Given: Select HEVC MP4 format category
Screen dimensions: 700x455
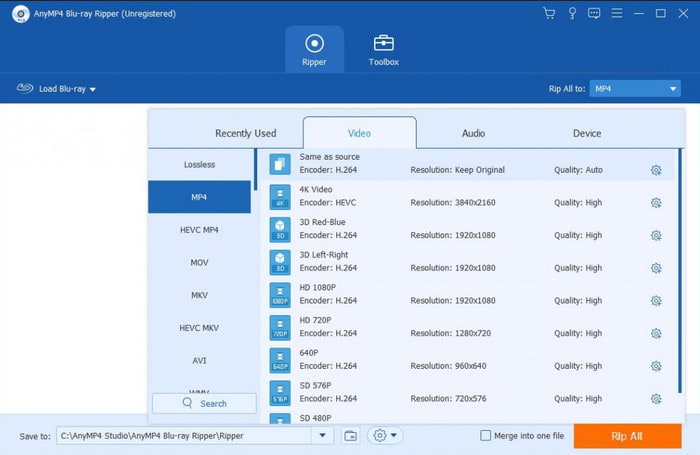Looking at the screenshot, I should 200,230.
